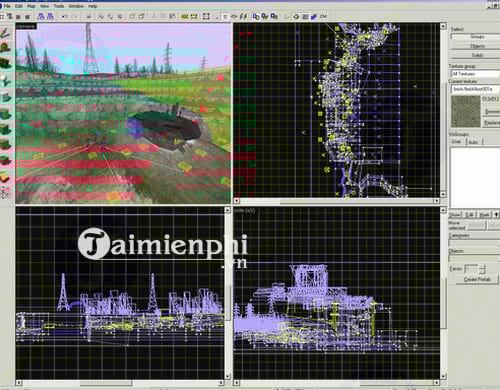Image resolution: width=500 pixels, height=390 pixels.
Task: Select the Apply Current Texture tool
Action: click(6, 130)
